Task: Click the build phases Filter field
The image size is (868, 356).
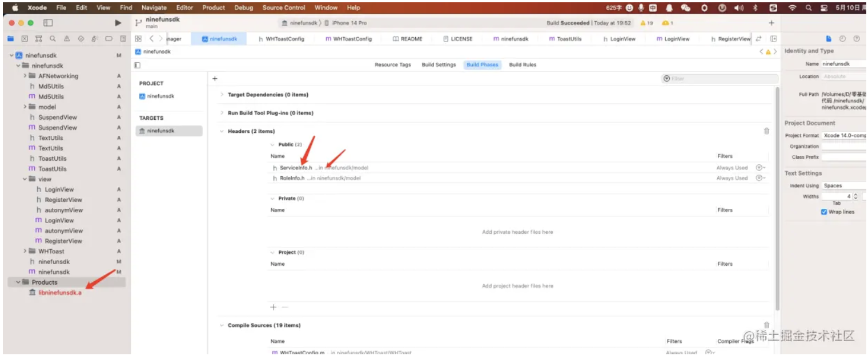Action: point(720,79)
